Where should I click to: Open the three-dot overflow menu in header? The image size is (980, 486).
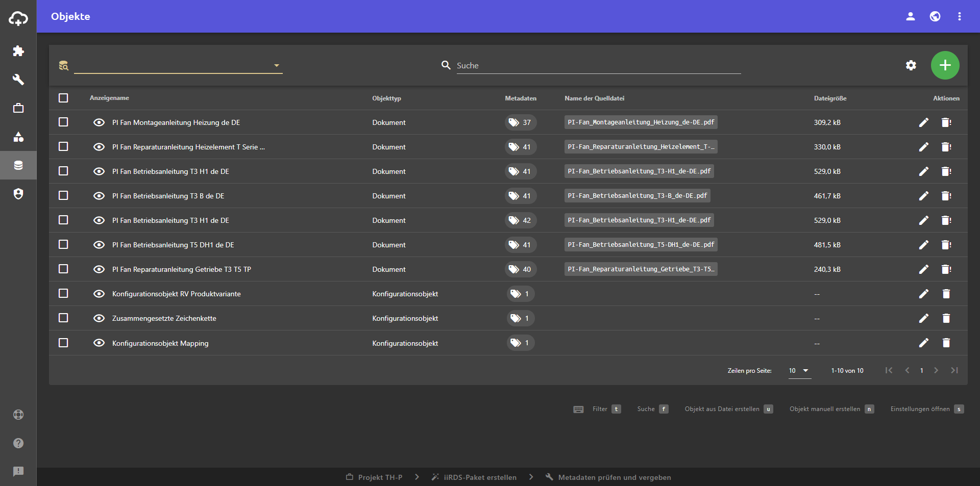(960, 16)
